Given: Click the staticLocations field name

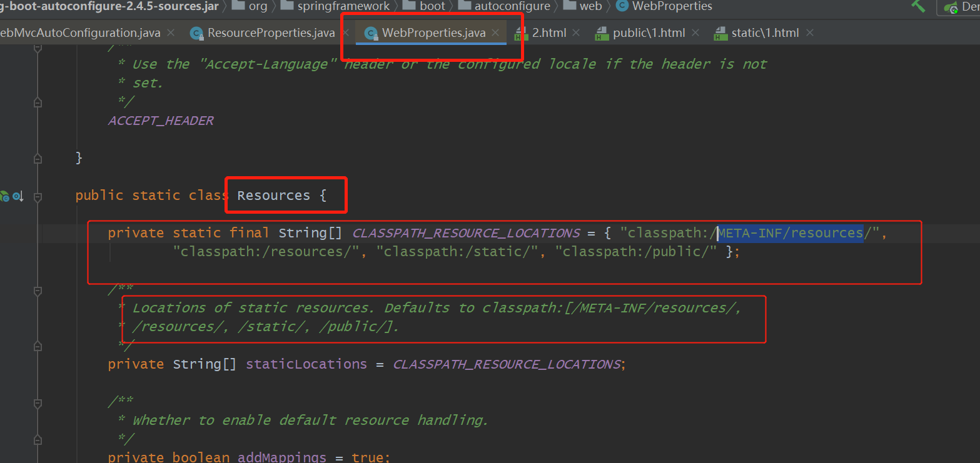Looking at the screenshot, I should pos(306,364).
